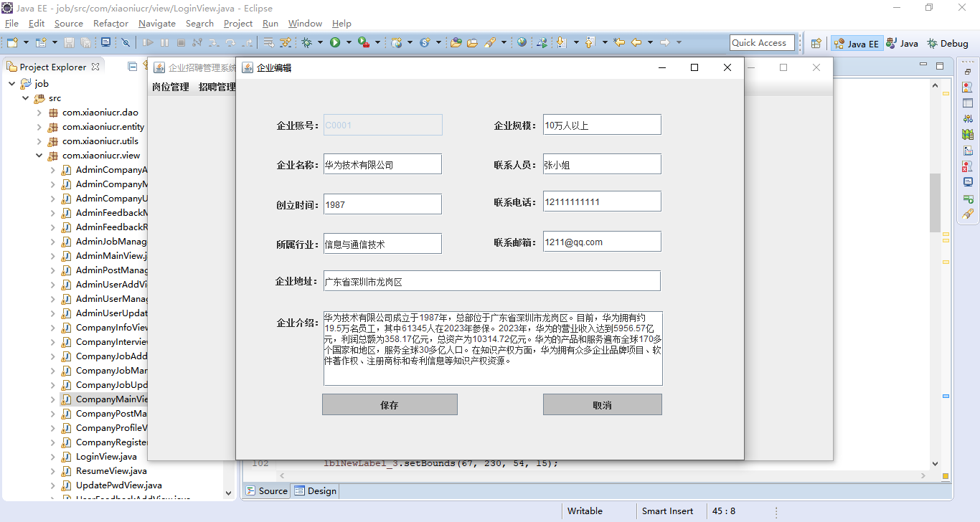Click the New file toolbar icon
Image resolution: width=980 pixels, height=522 pixels.
[x=12, y=42]
